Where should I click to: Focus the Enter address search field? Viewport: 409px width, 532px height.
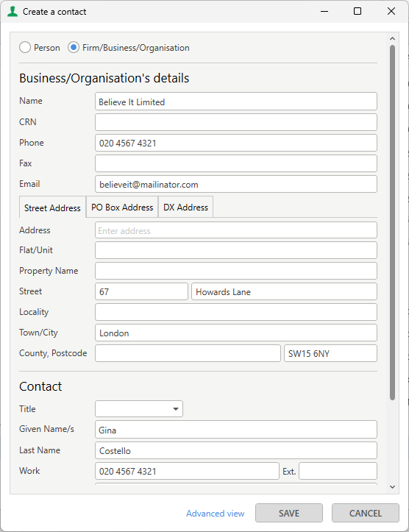tap(236, 230)
